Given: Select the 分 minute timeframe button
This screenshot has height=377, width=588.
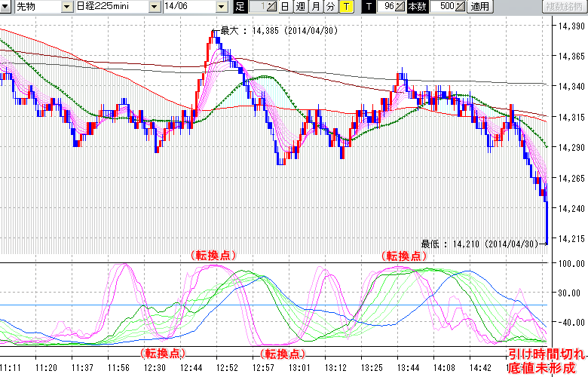Looking at the screenshot, I should point(330,7).
